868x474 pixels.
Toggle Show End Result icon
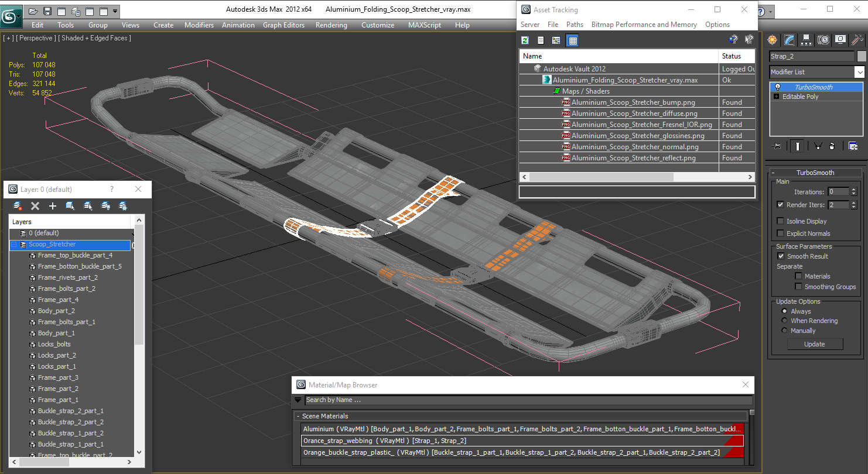(797, 146)
